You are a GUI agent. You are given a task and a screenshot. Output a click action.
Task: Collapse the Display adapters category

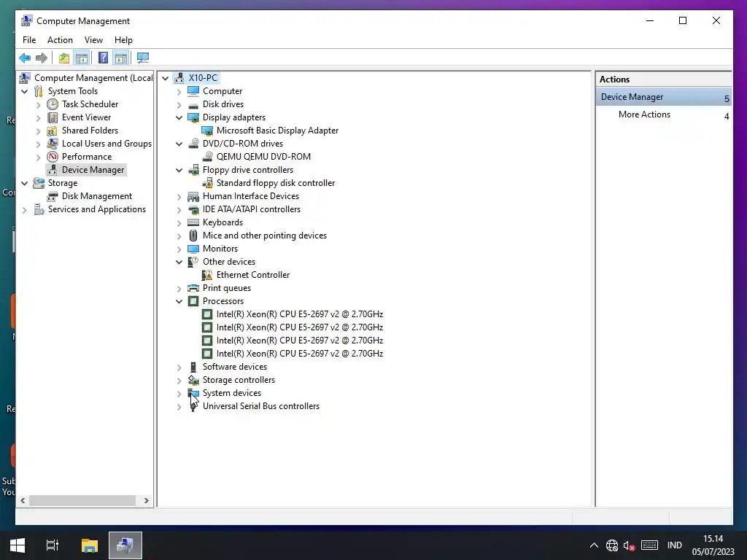(179, 117)
